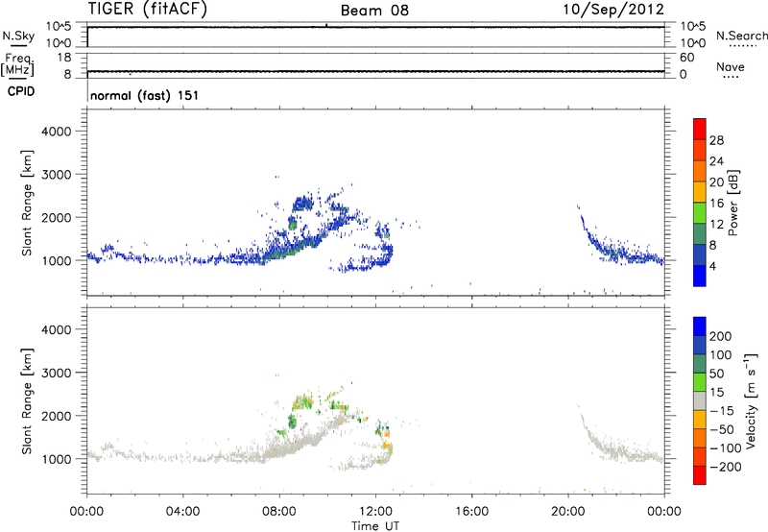Select the 3000 tick in the power panel
This screenshot has width=768, height=532.
point(57,175)
